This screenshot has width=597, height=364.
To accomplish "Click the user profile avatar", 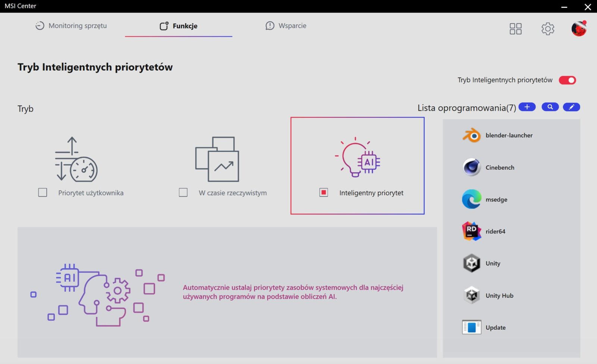I will [x=579, y=29].
